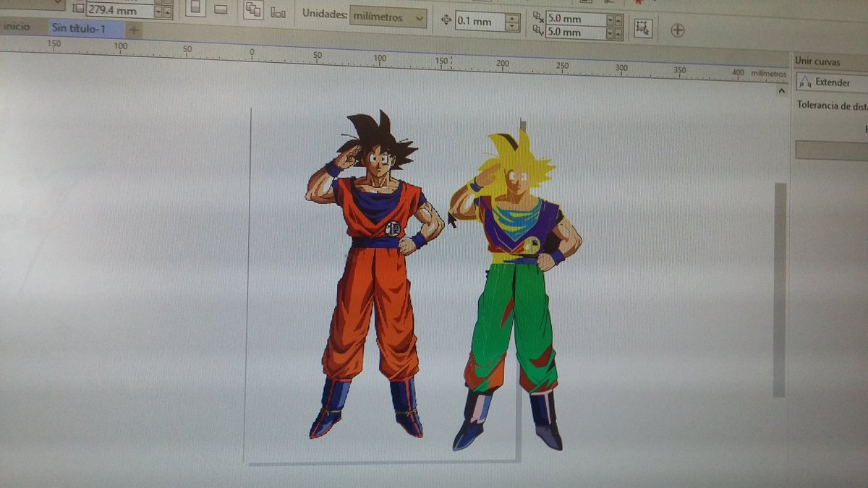Click the vertical scrollbar thumb
The width and height of the screenshot is (868, 488).
pos(780,289)
